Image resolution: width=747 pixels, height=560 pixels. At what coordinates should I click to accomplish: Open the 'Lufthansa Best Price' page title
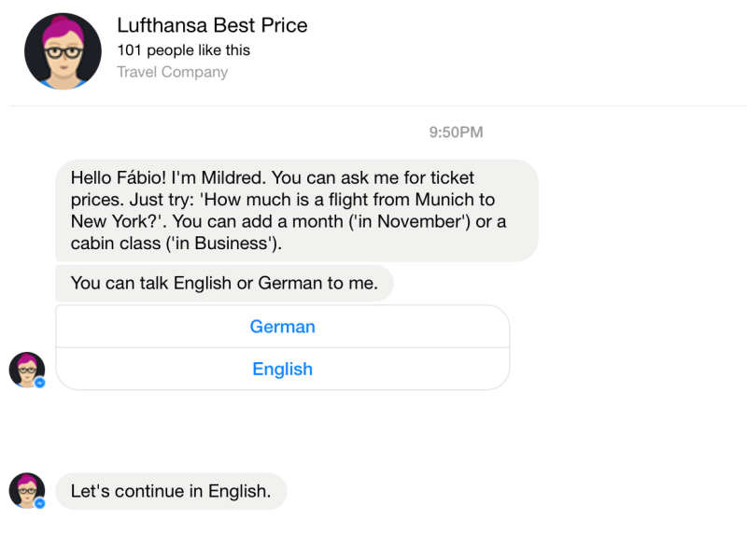[x=212, y=25]
